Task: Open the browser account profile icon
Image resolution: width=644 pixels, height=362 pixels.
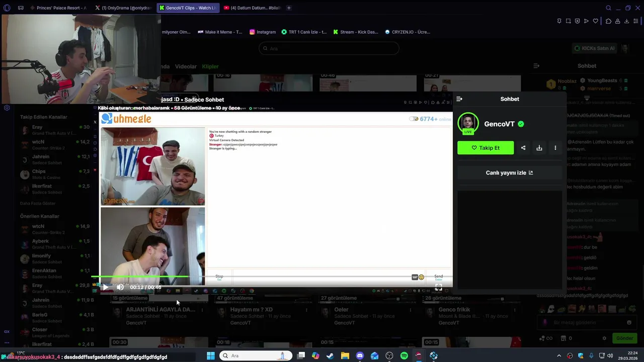Action: 617,21
